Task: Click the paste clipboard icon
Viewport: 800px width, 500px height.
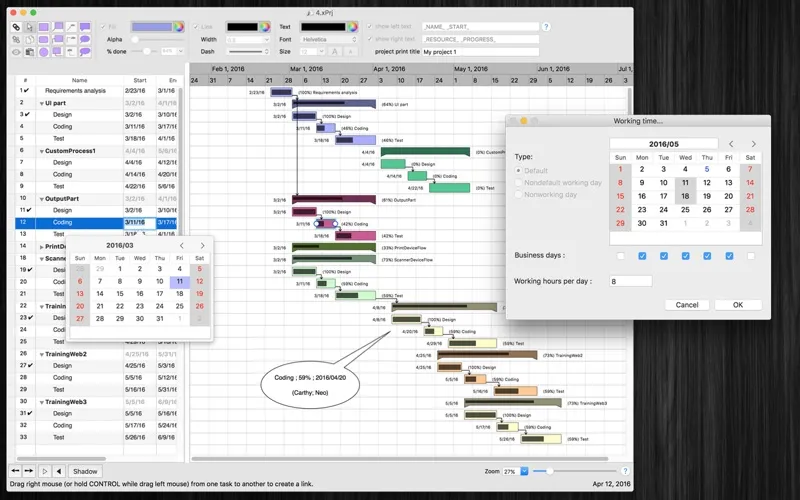Action: pyautogui.click(x=30, y=52)
